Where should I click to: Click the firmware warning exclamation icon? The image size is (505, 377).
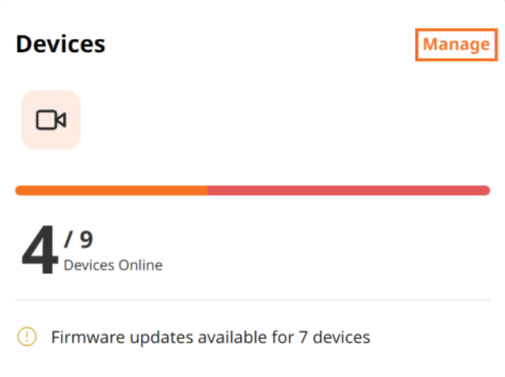click(27, 337)
